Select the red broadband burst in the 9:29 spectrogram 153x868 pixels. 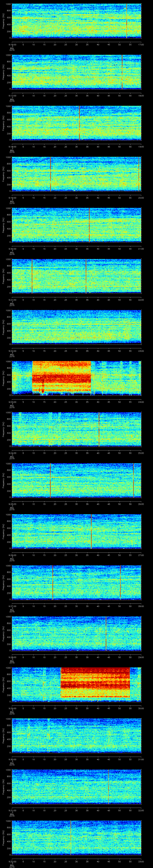click(x=95, y=682)
